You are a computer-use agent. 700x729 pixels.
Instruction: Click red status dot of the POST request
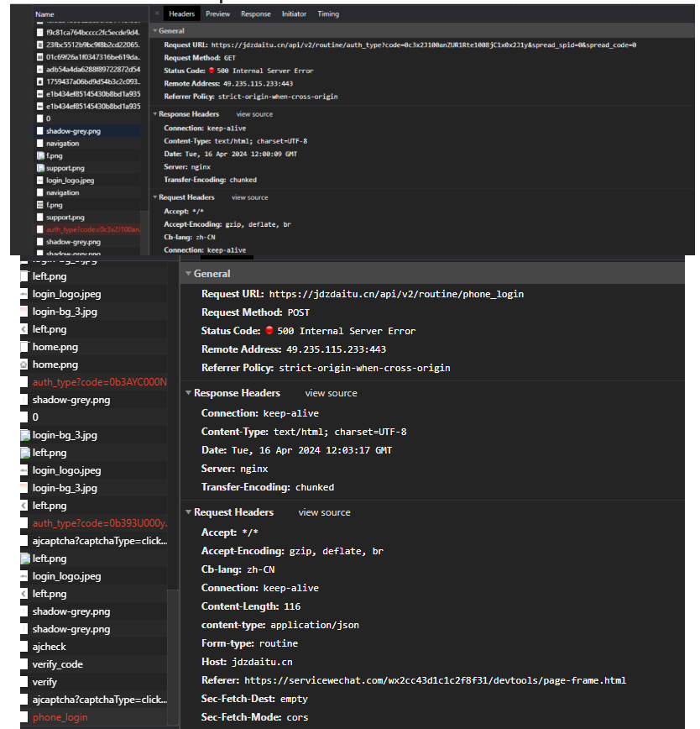(x=269, y=331)
